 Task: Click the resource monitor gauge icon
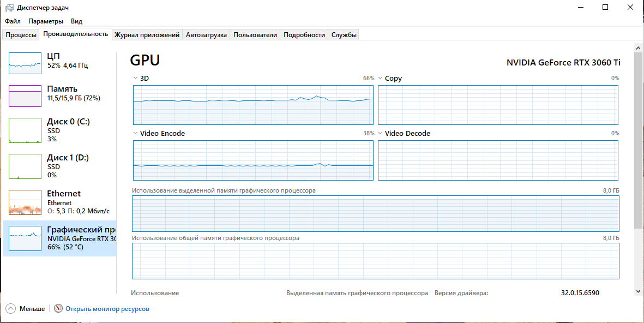click(x=58, y=309)
